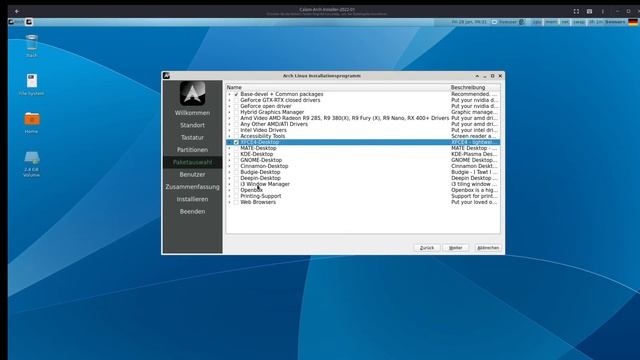Click the Sensors panel item
Screen dimensions: 640x360
pyautogui.click(x=615, y=22)
